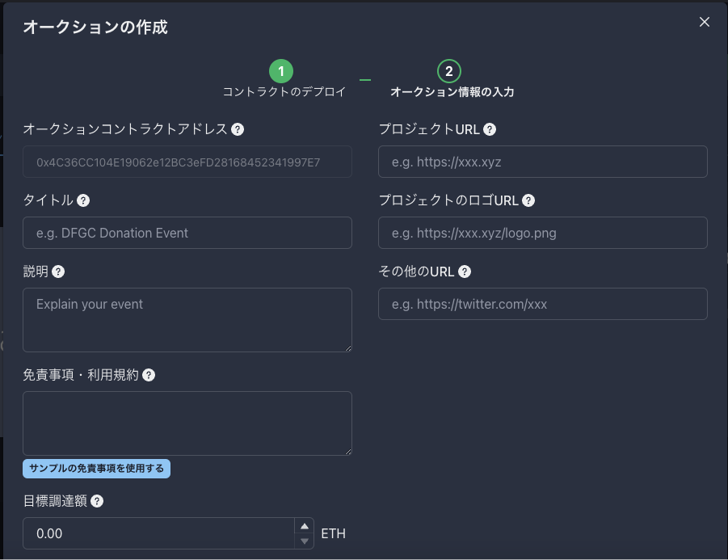This screenshot has height=560, width=728.
Task: Click the 免責事項・利用規約 text area
Action: (187, 423)
